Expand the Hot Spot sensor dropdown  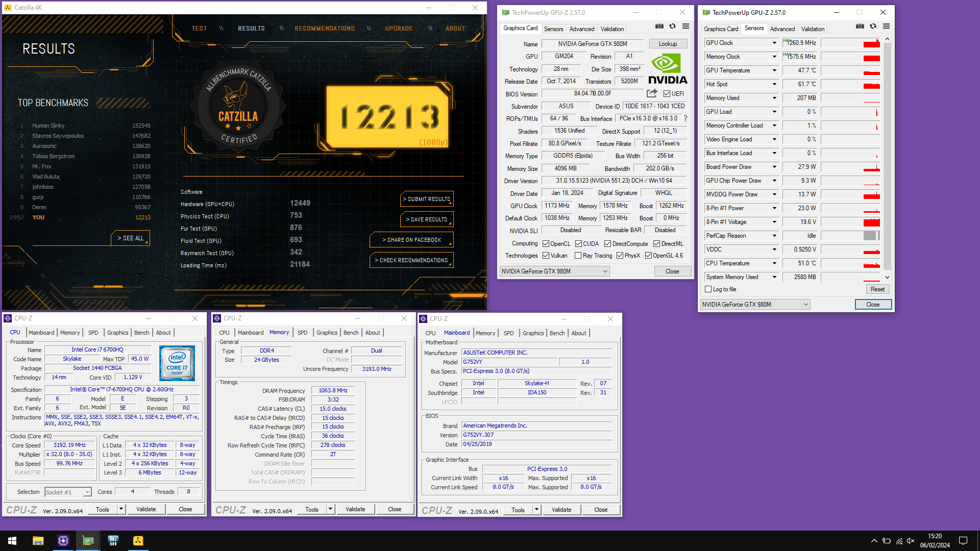pyautogui.click(x=774, y=84)
